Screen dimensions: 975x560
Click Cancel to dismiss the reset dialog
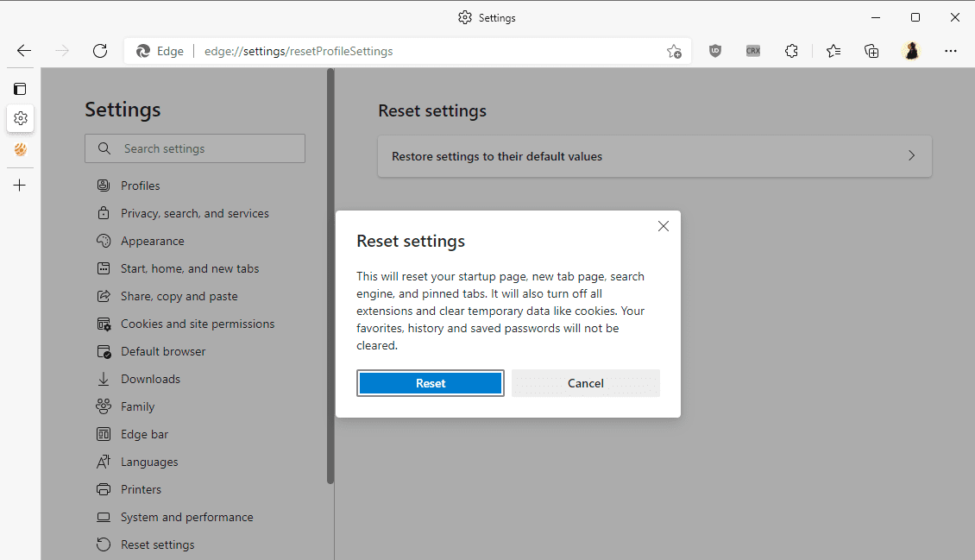click(x=585, y=383)
